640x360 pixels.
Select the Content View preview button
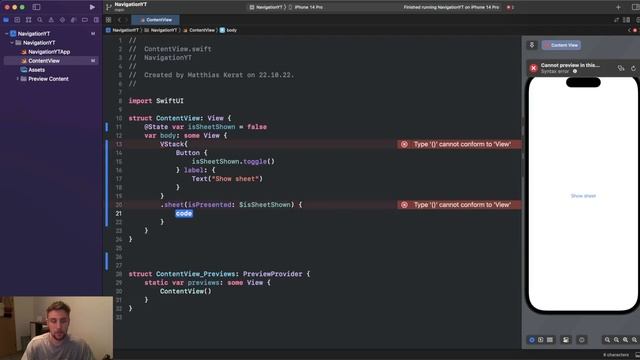561,45
